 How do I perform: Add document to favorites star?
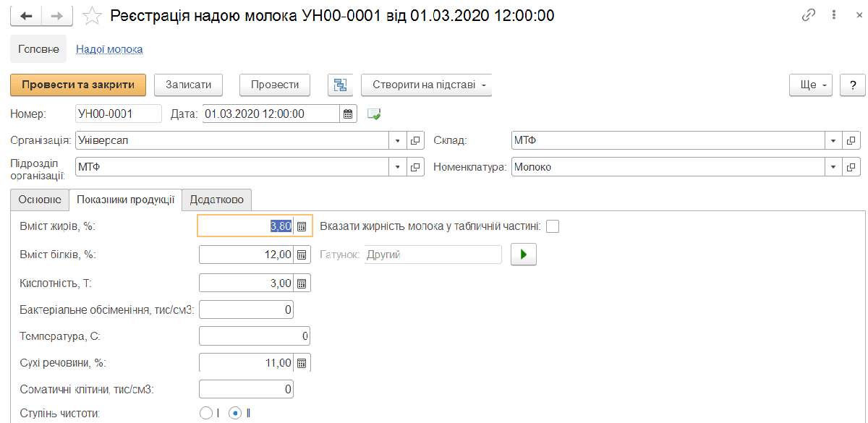click(92, 15)
